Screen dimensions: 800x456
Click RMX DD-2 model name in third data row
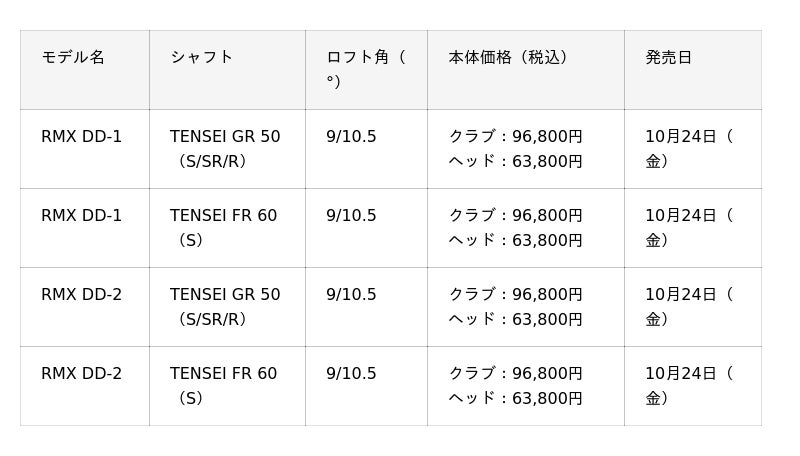point(81,295)
